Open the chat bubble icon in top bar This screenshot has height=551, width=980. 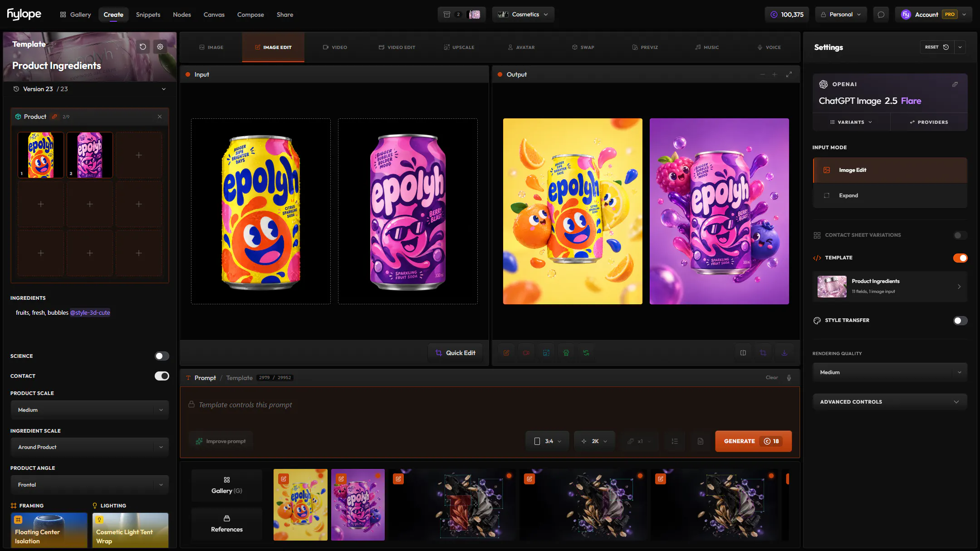[881, 15]
